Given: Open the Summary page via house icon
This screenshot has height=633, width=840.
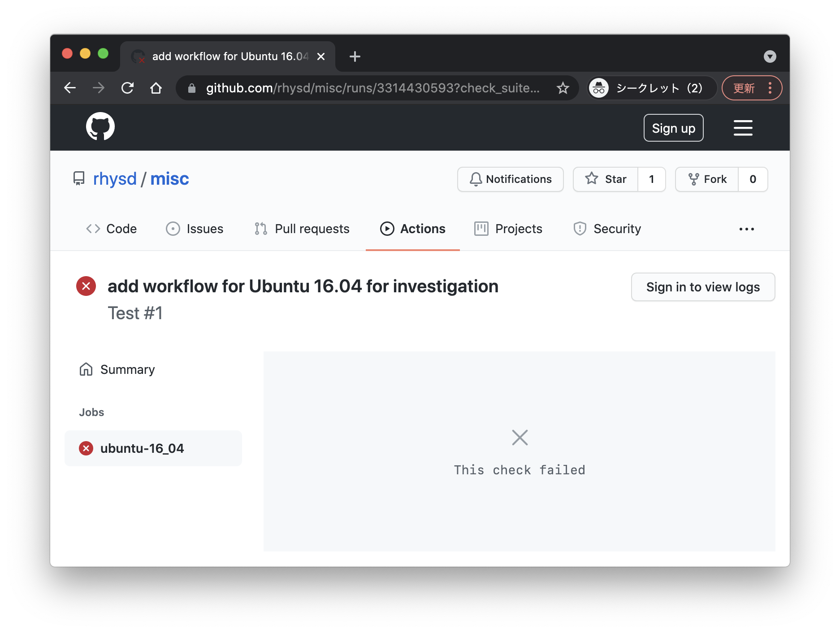Looking at the screenshot, I should click(x=86, y=369).
